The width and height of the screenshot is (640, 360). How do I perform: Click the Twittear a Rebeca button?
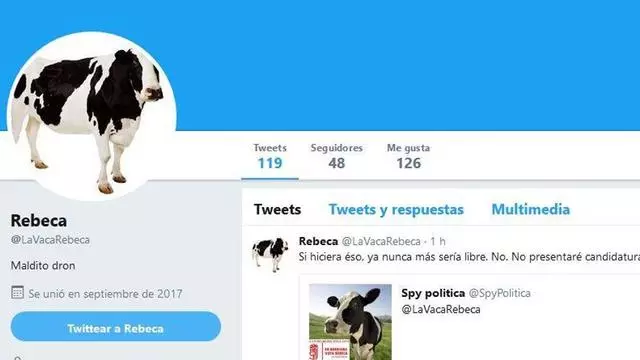116,327
